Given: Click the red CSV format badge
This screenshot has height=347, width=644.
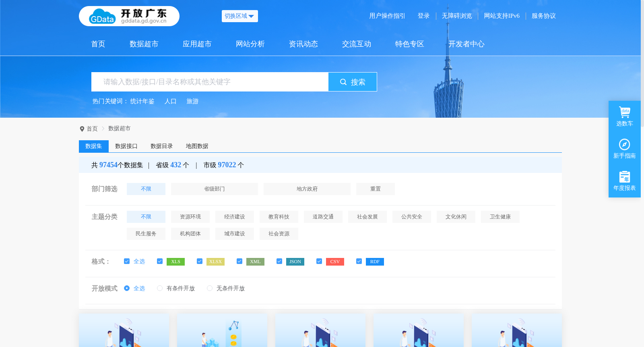Looking at the screenshot, I should (x=335, y=262).
